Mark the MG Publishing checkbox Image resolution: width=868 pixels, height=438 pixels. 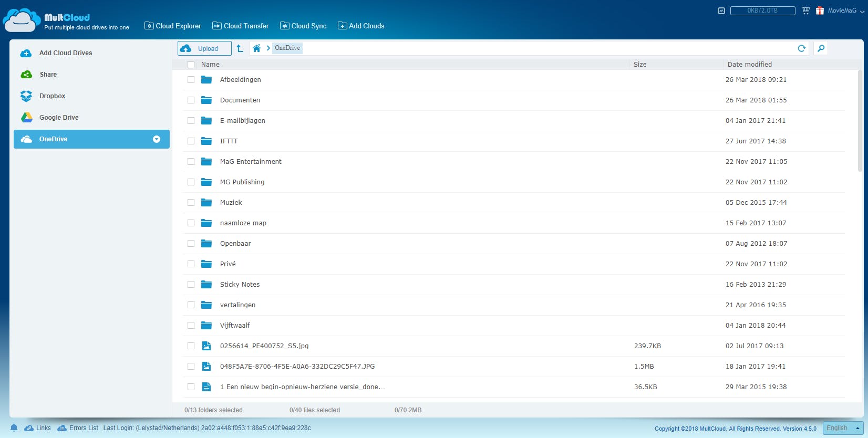(191, 182)
